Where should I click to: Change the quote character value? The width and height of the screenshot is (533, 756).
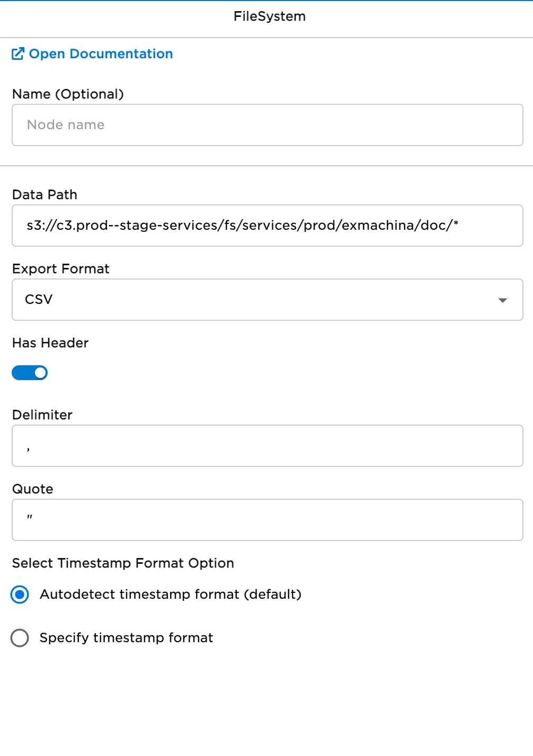[x=267, y=519]
